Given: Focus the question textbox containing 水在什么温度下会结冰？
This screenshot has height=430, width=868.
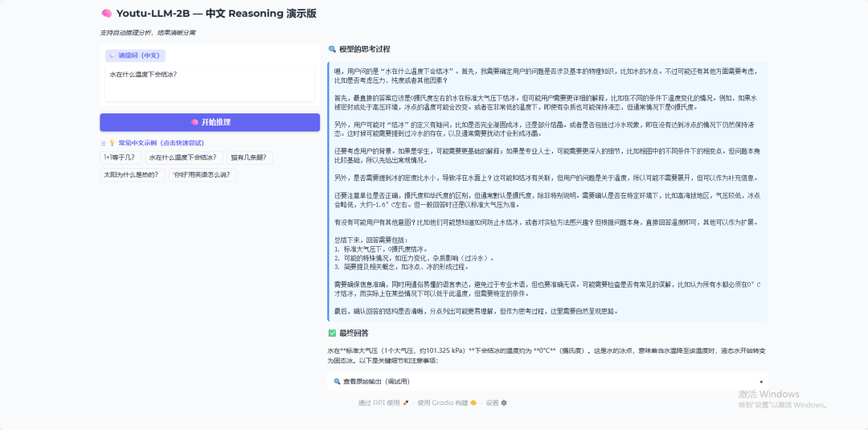Looking at the screenshot, I should coord(210,84).
